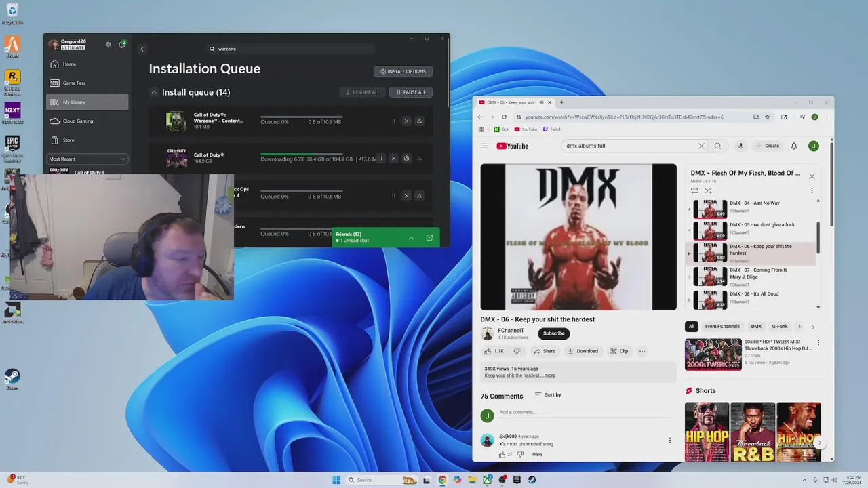The height and width of the screenshot is (488, 868).
Task: Open Xbox app notifications bell
Action: pos(122,45)
